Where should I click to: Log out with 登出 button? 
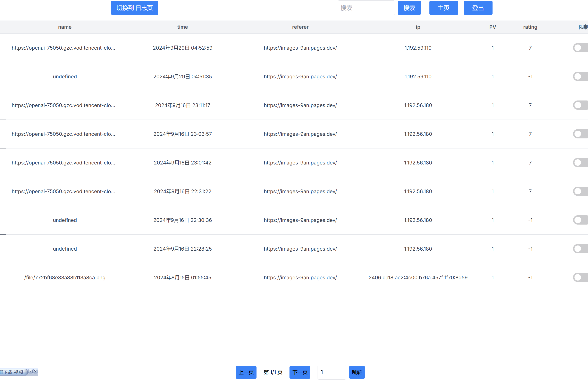[x=478, y=8]
